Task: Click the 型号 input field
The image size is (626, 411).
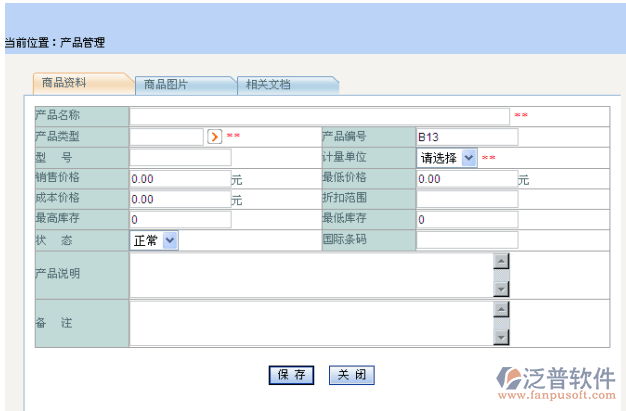Action: [180, 158]
